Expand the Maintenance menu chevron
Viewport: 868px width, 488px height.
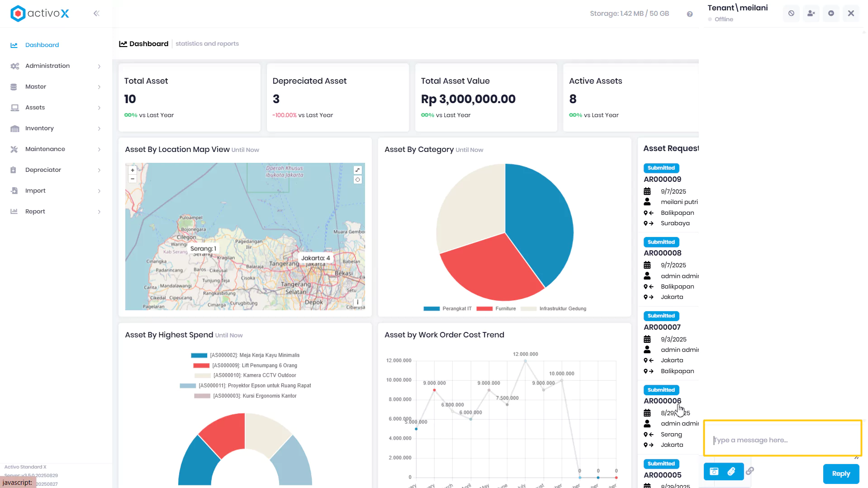coord(99,150)
